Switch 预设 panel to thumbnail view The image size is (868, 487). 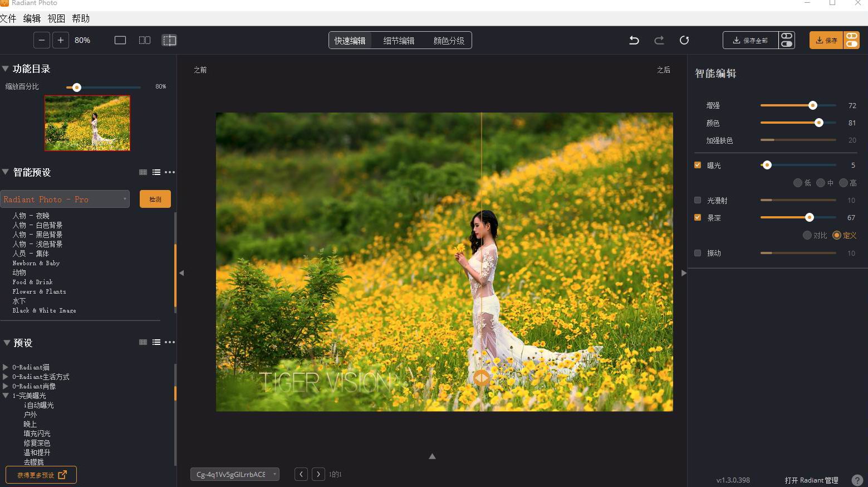[x=143, y=342]
